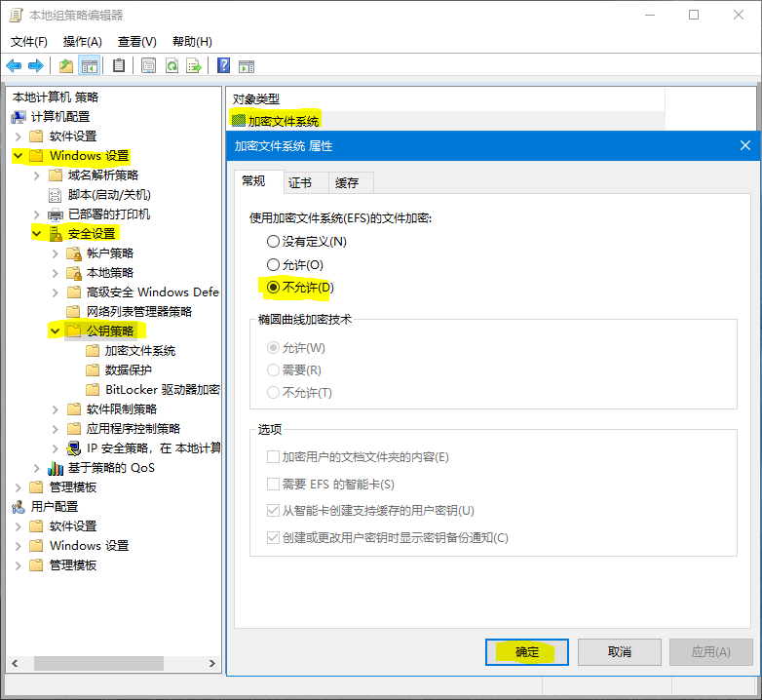Click the Export list toolbar icon
The width and height of the screenshot is (762, 700).
click(194, 66)
